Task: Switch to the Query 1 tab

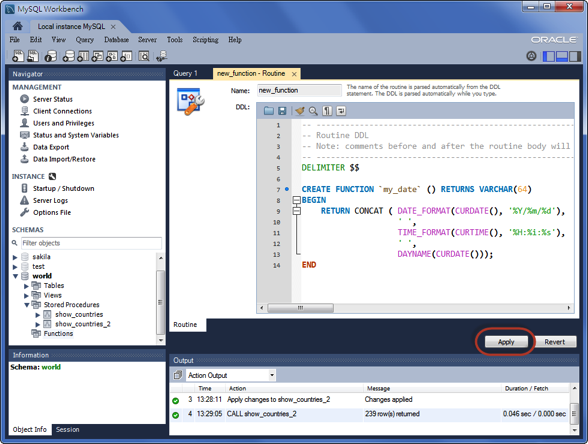Action: click(x=185, y=73)
